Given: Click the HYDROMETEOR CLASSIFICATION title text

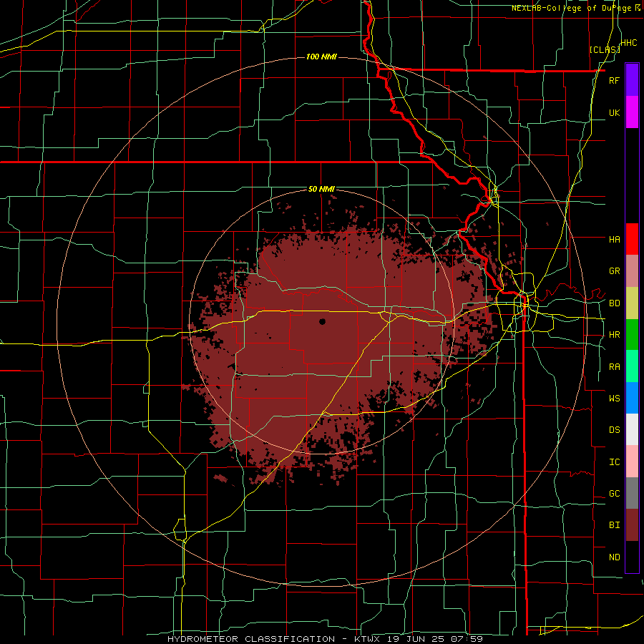Looking at the screenshot, I should [x=251, y=639].
